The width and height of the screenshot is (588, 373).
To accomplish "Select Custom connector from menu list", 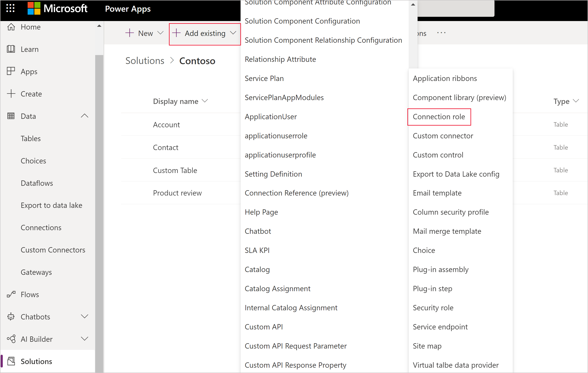I will (443, 135).
